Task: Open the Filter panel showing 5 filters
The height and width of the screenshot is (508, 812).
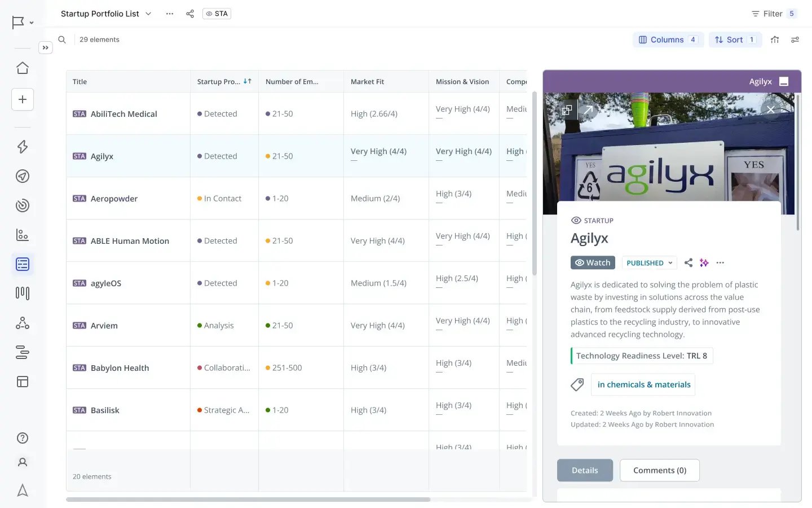Action: 774,14
